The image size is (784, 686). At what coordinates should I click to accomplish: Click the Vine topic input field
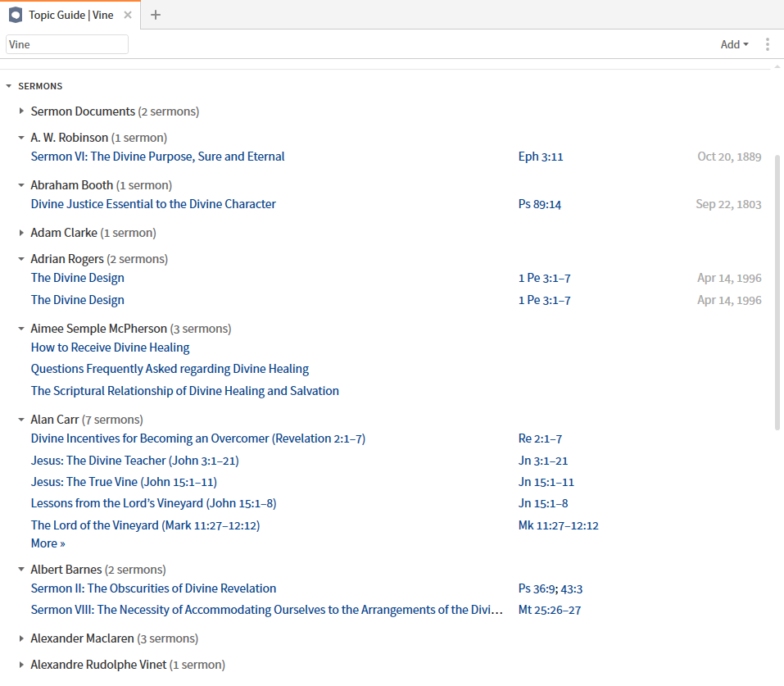pos(67,44)
